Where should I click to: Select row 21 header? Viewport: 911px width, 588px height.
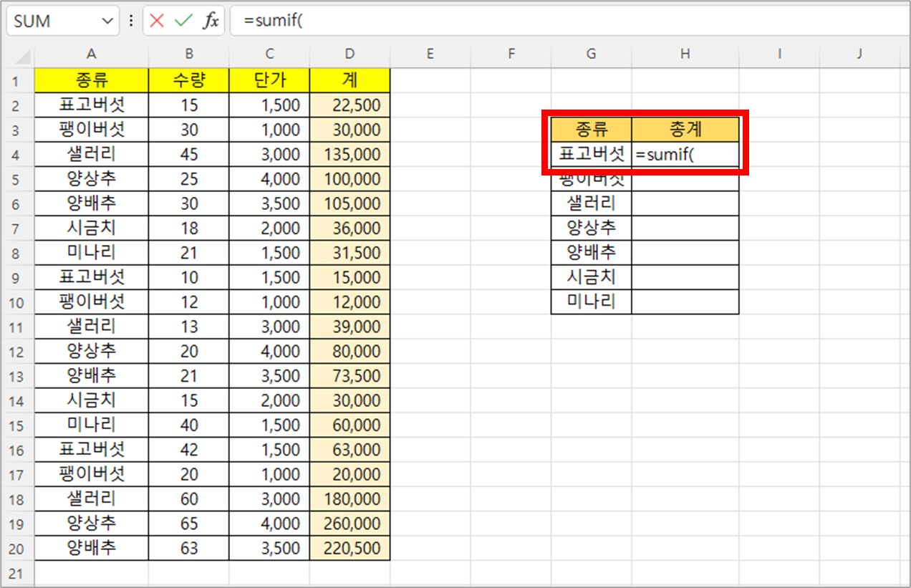click(18, 573)
